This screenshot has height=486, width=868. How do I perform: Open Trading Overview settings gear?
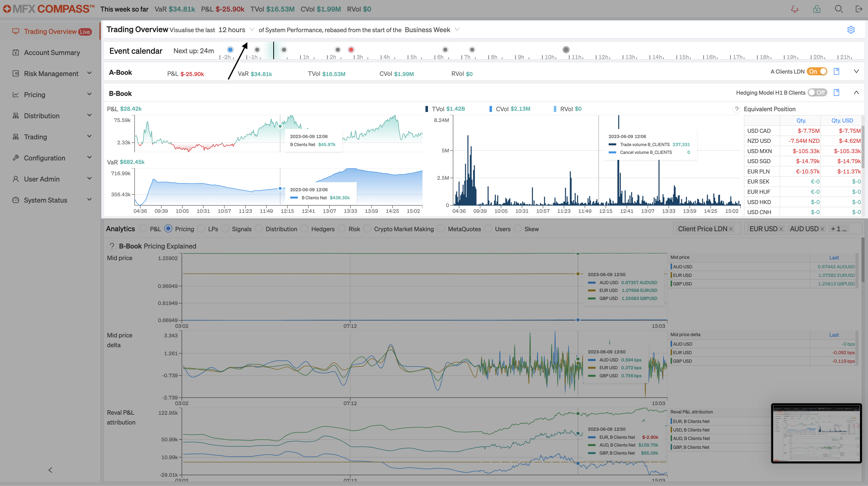point(851,30)
